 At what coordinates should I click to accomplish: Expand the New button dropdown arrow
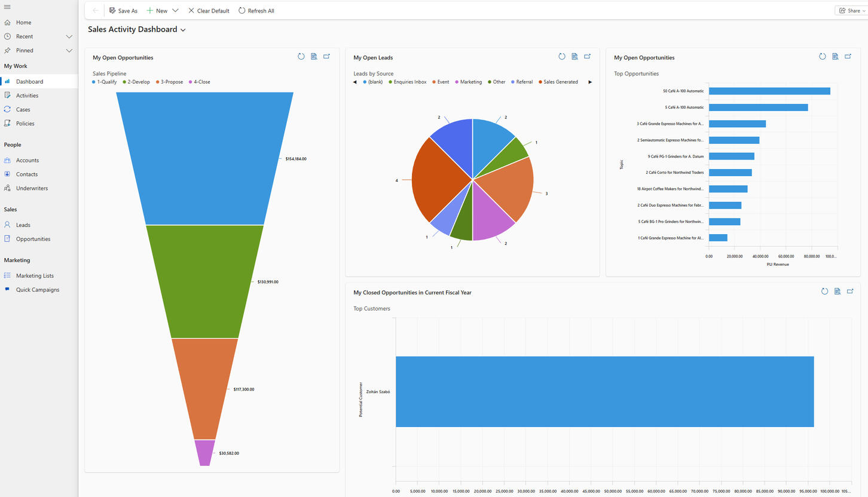(x=176, y=10)
